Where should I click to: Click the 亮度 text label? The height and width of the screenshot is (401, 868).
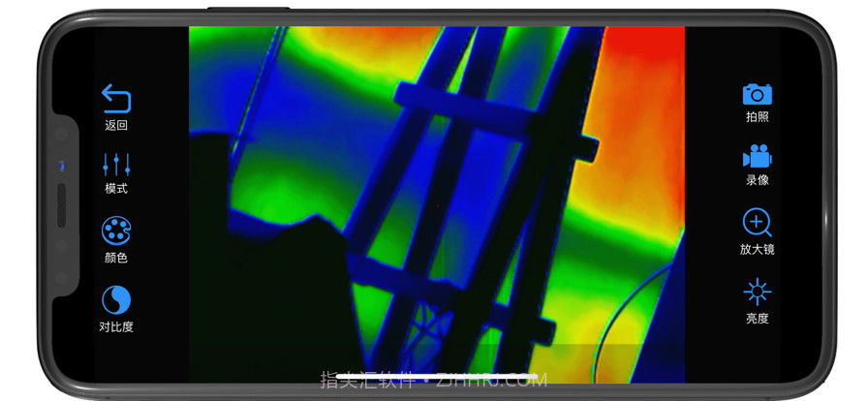click(x=757, y=318)
